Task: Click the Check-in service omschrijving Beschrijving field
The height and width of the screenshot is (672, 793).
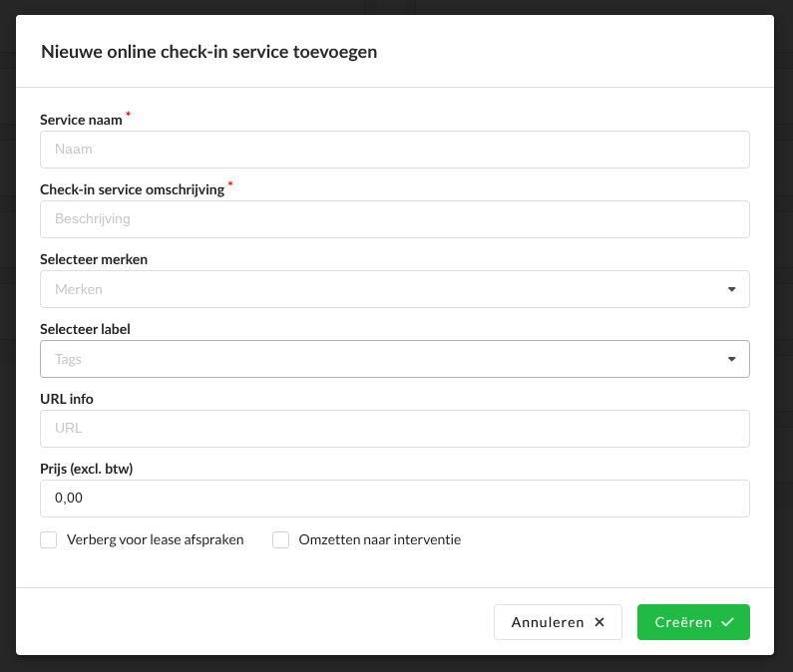Action: 394,219
